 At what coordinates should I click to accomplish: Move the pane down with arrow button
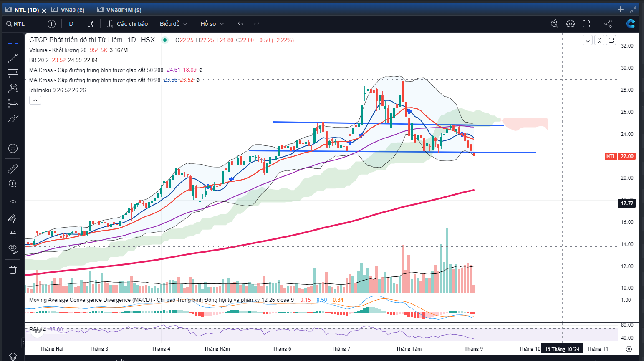click(x=588, y=40)
